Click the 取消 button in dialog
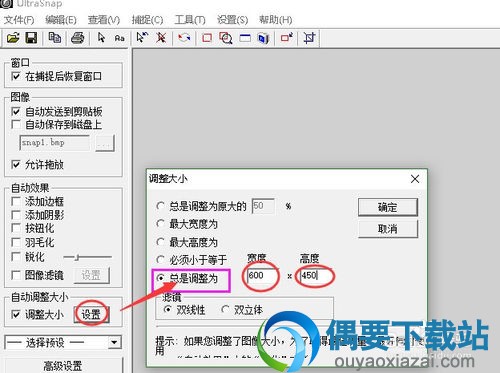Screen dimensions: 500x373 coord(388,229)
